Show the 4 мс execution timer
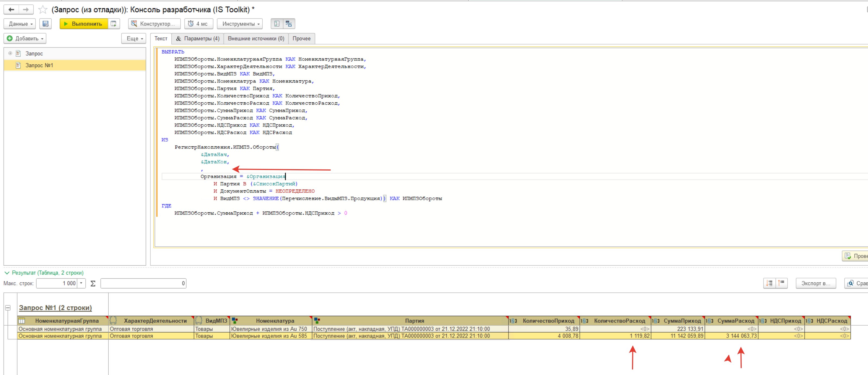 tap(199, 24)
